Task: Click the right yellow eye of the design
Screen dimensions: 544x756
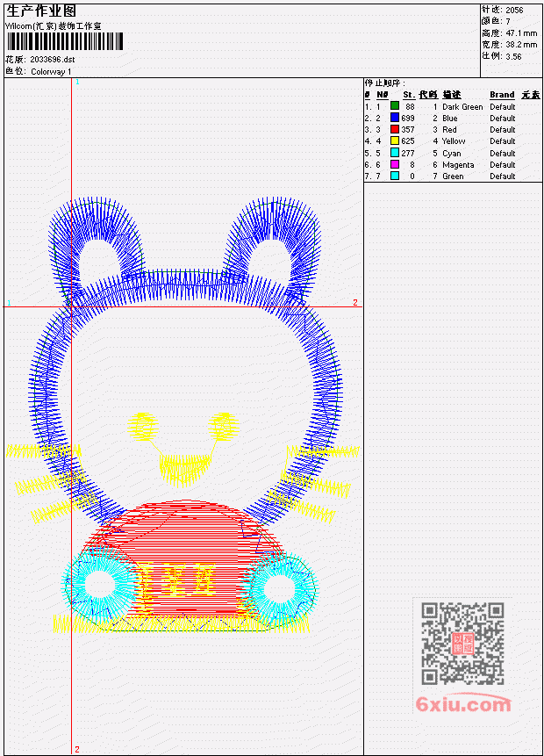Action: [224, 427]
